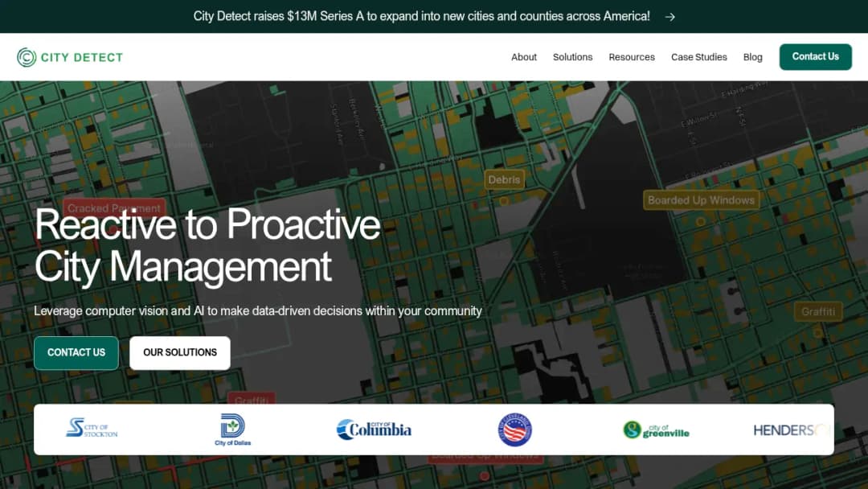This screenshot has width=868, height=489.
Task: Click the map marker dot below Debris
Action: 504,201
